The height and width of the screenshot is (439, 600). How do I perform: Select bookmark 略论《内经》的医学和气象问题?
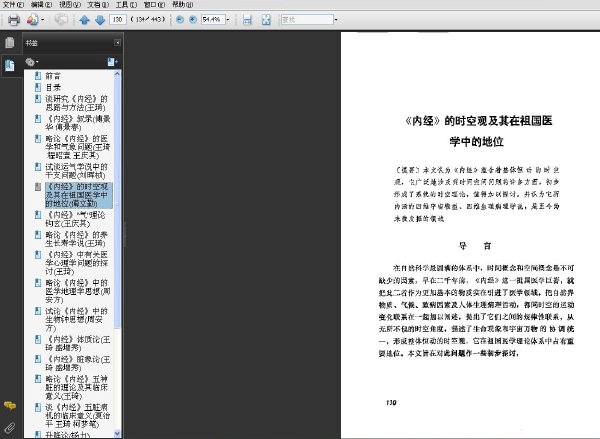click(x=78, y=147)
